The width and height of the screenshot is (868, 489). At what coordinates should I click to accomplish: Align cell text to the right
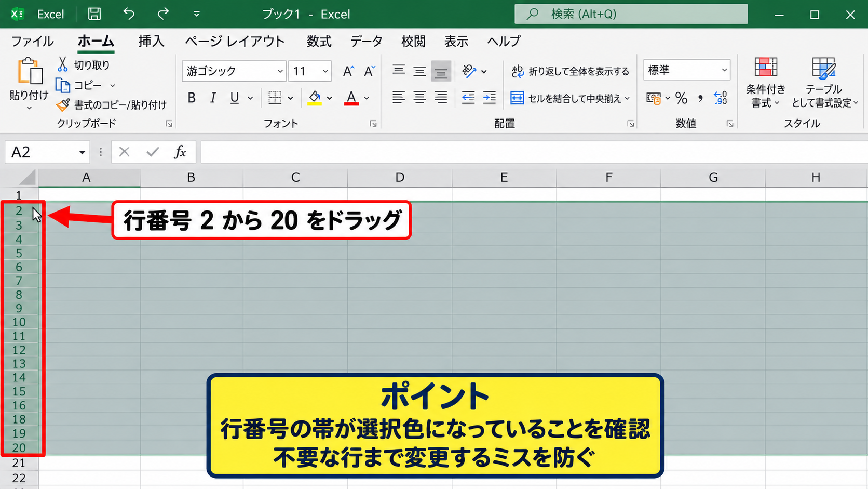click(x=441, y=97)
